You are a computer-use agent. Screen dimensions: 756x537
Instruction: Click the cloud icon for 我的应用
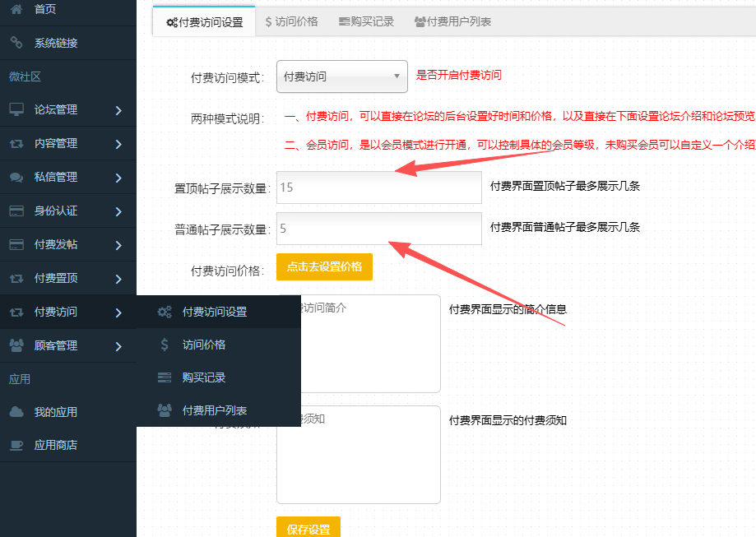pos(16,412)
